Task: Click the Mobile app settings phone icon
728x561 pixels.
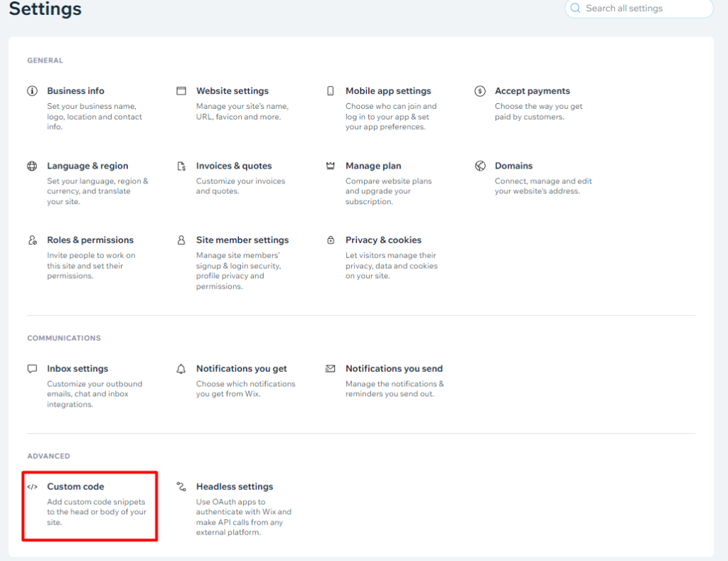Action: click(331, 91)
